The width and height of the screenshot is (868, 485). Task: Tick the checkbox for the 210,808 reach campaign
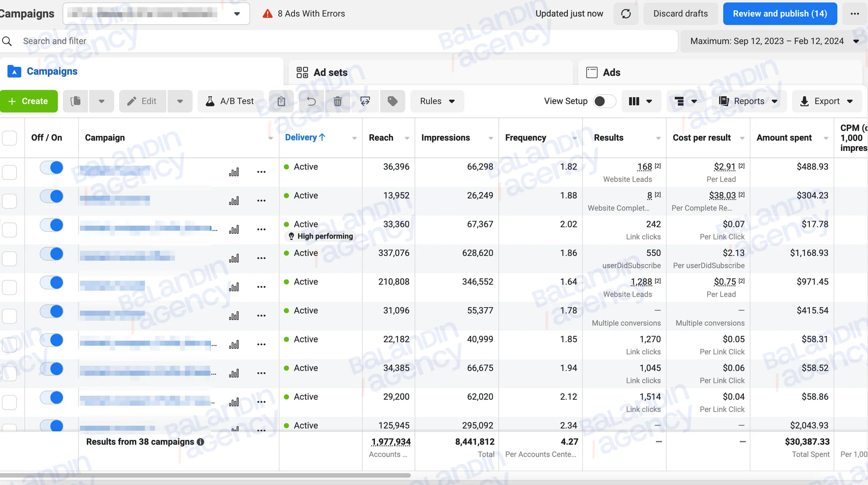pyautogui.click(x=10, y=288)
